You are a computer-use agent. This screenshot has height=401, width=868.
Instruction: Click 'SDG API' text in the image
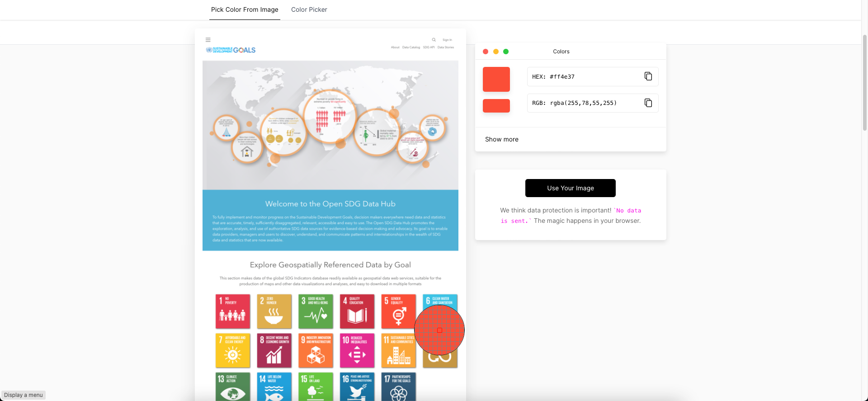tap(429, 47)
